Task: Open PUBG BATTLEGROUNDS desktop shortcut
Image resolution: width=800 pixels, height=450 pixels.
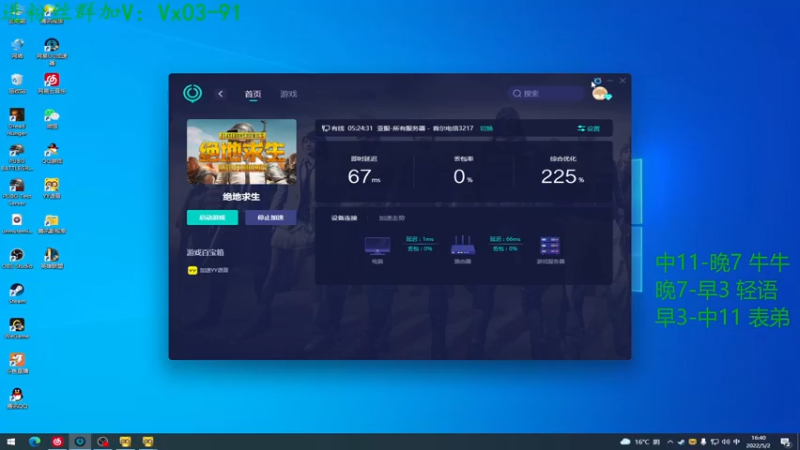Action: point(17,157)
